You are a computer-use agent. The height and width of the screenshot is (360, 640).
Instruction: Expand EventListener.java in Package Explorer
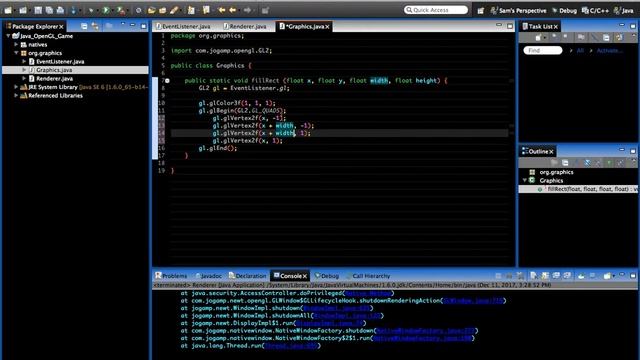pyautogui.click(x=24, y=62)
